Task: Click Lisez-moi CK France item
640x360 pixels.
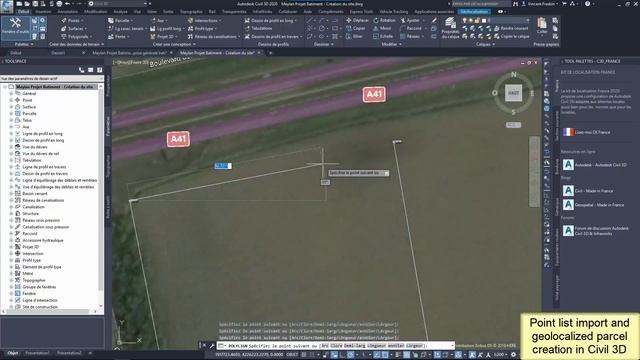Action: pos(587,132)
